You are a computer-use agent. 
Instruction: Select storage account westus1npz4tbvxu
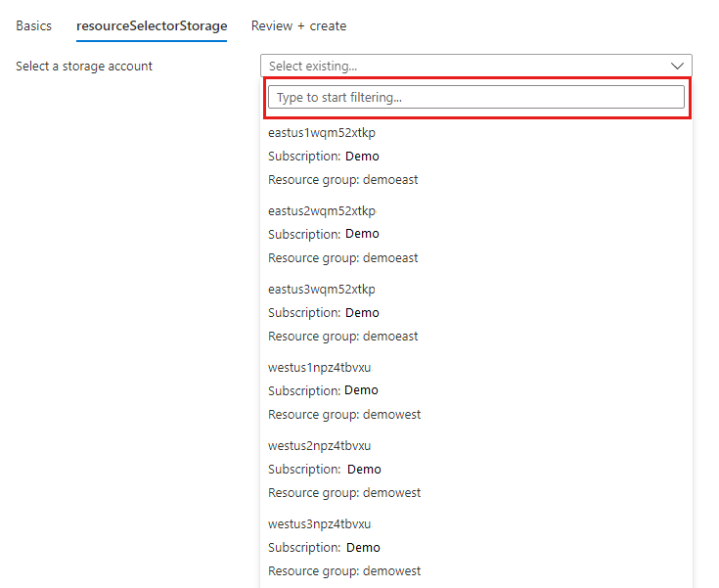(x=320, y=368)
